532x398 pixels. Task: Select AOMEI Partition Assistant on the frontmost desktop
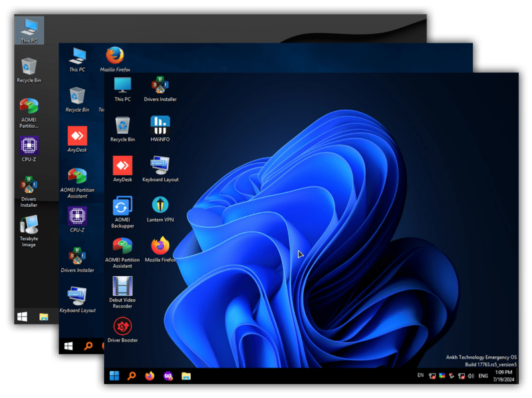(x=122, y=247)
